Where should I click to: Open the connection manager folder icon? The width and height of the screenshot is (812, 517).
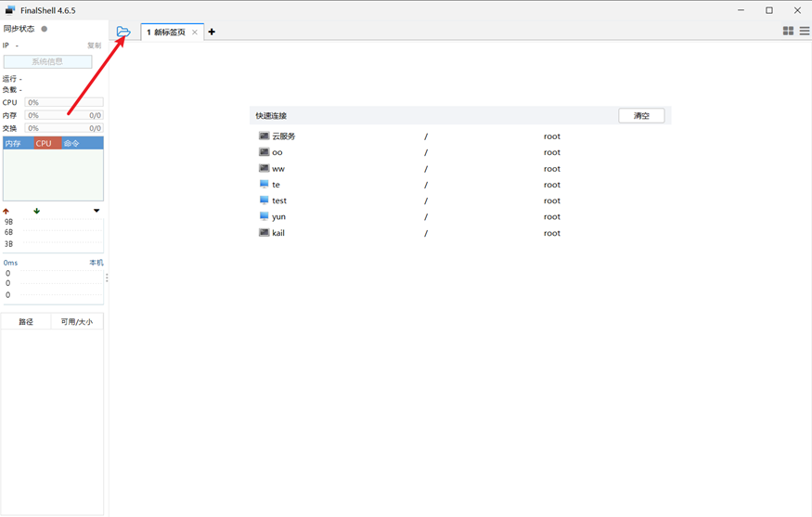pyautogui.click(x=123, y=32)
